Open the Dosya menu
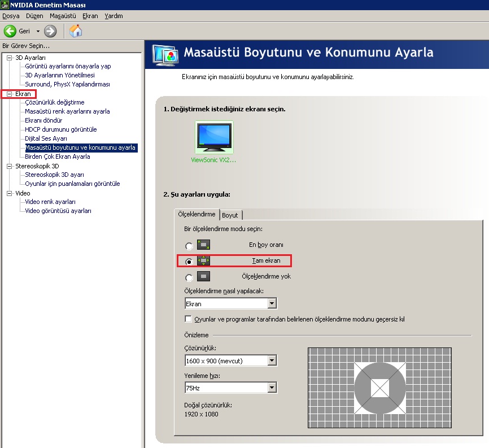Viewport: 489px width, 448px height. 11,16
